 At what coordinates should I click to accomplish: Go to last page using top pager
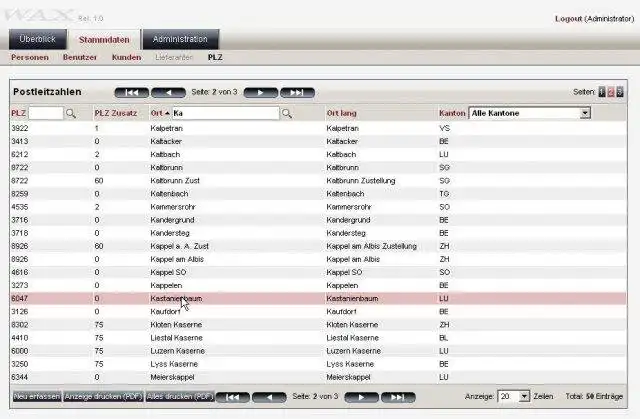297,93
